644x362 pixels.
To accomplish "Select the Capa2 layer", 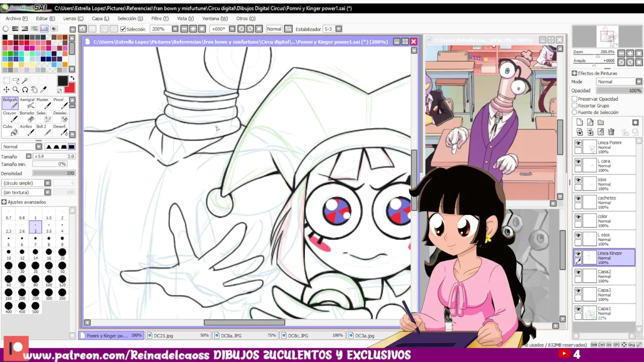I will pos(604,275).
